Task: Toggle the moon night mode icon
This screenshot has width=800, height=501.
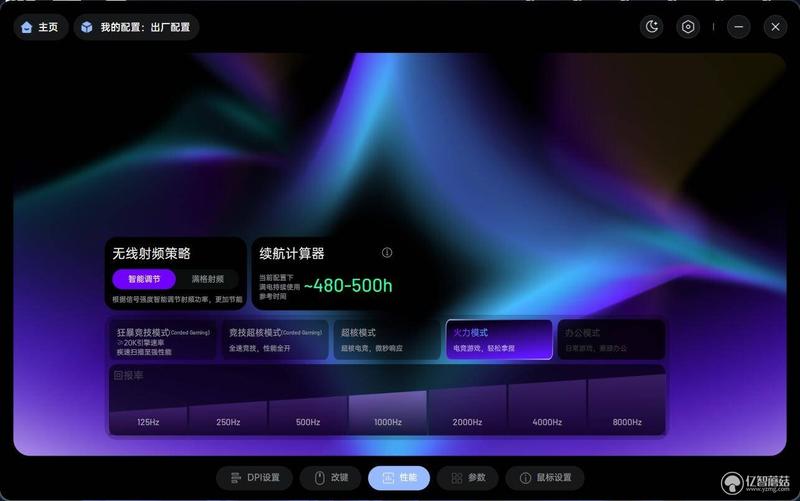Action: [x=652, y=27]
